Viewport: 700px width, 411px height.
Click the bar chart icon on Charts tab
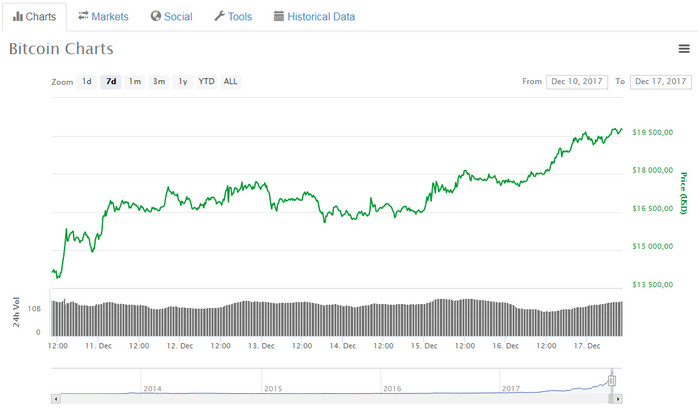click(x=18, y=17)
